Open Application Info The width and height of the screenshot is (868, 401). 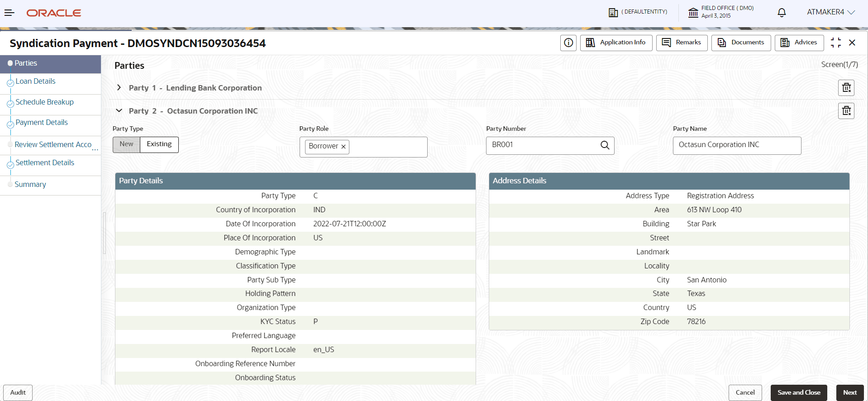(616, 43)
